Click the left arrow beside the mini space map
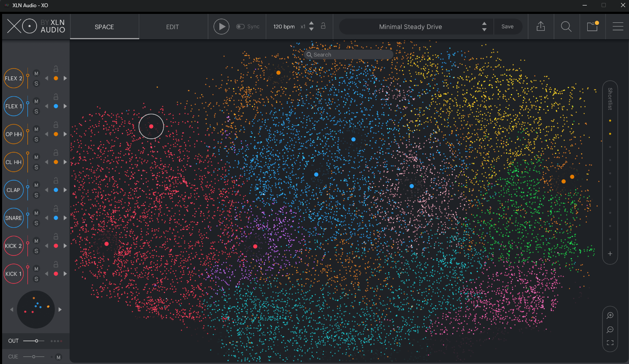 click(12, 310)
